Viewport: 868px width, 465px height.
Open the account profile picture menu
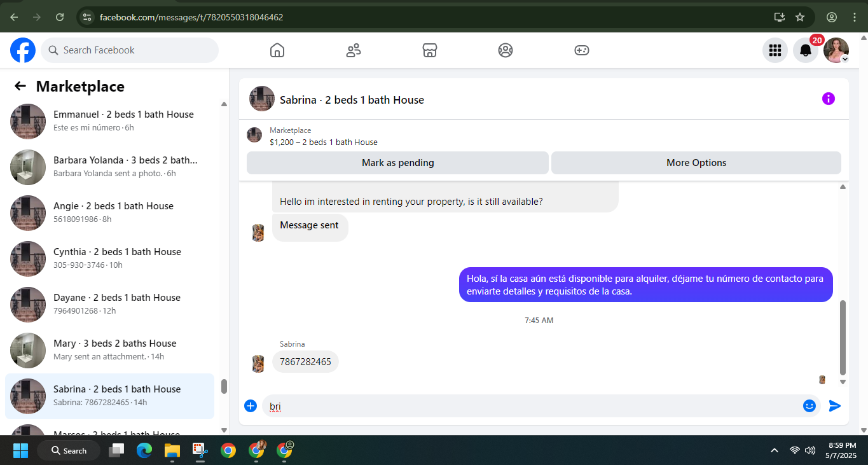[x=836, y=50]
